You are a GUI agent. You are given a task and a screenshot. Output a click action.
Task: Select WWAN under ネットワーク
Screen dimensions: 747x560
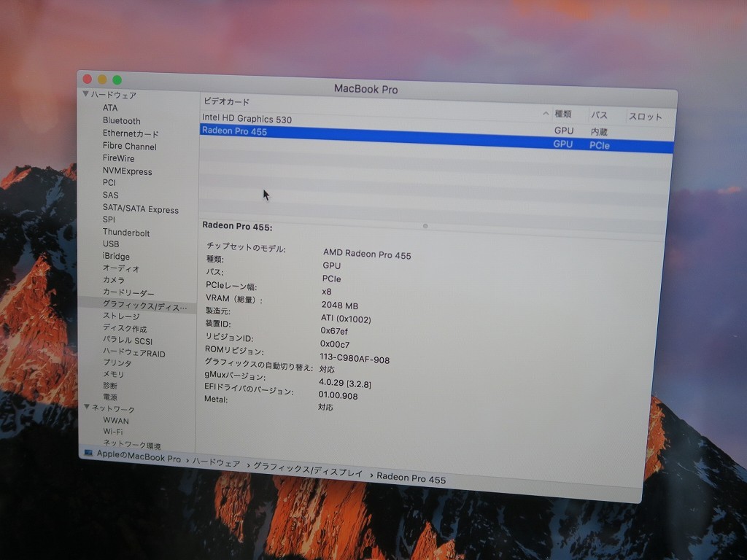[x=116, y=421]
